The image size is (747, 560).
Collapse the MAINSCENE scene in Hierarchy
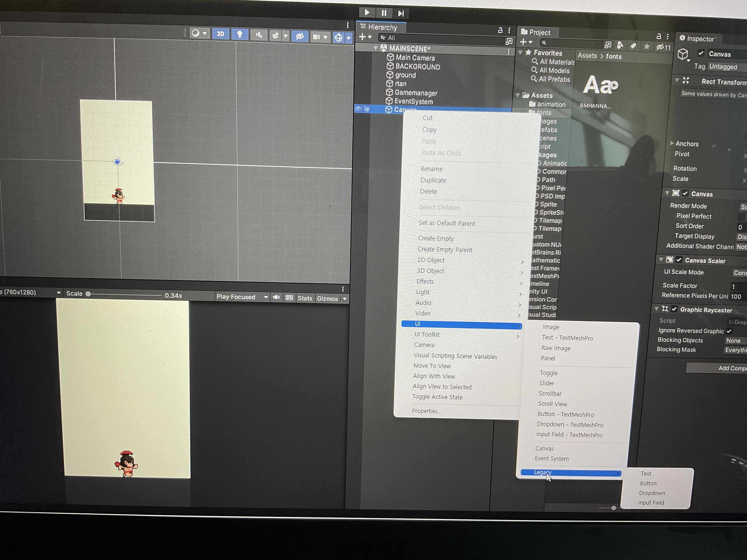point(375,48)
